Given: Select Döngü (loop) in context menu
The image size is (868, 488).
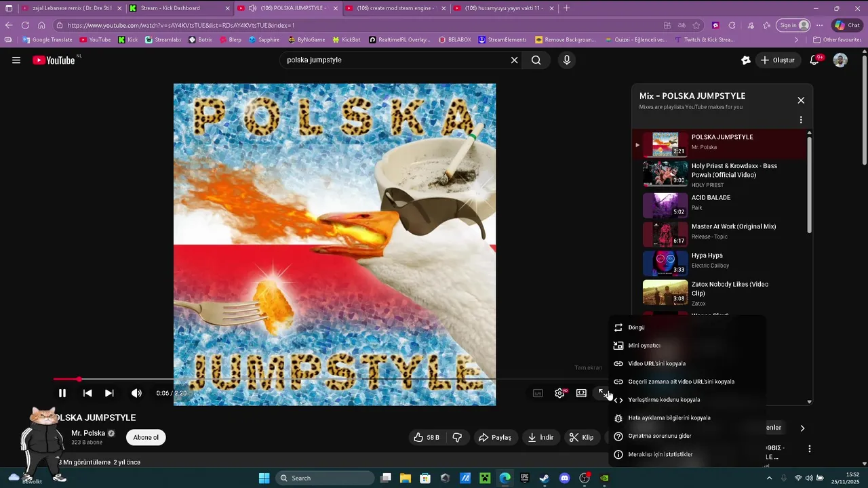Looking at the screenshot, I should [687, 327].
